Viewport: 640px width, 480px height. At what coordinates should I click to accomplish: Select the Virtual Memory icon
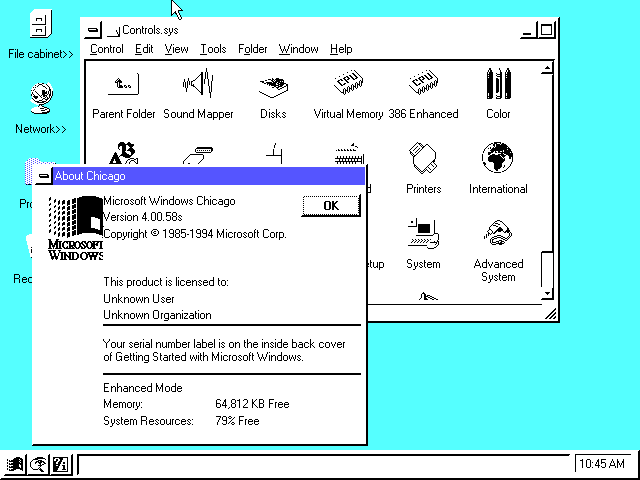348,82
